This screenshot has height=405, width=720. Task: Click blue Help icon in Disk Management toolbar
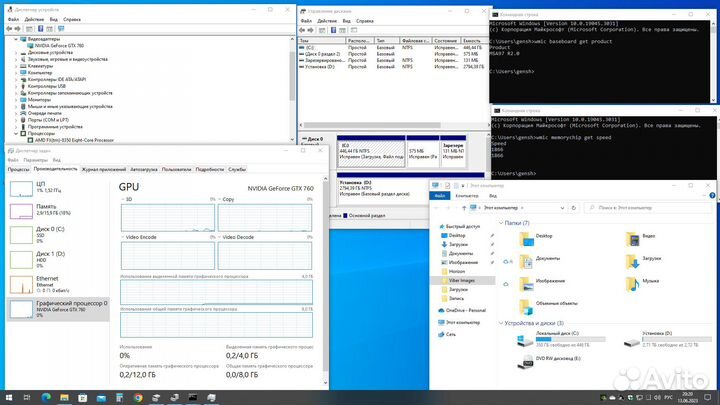(333, 30)
